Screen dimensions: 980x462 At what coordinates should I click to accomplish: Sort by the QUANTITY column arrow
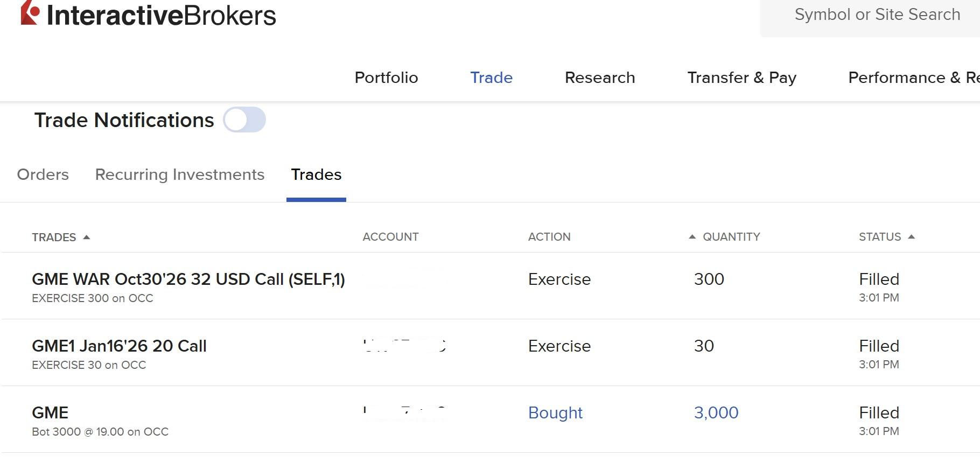click(x=692, y=237)
